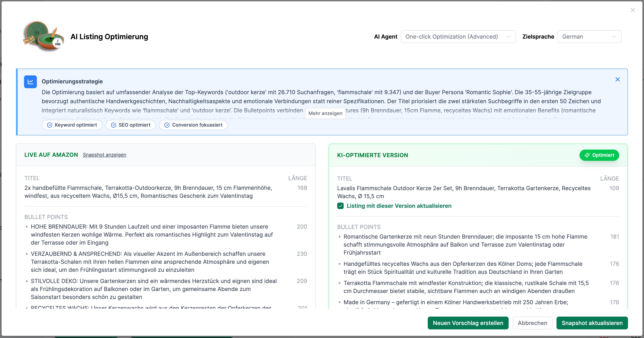Select the KI-OPTIMIERTE VERSION section header
Screen dimensions: 644x338
(372, 155)
